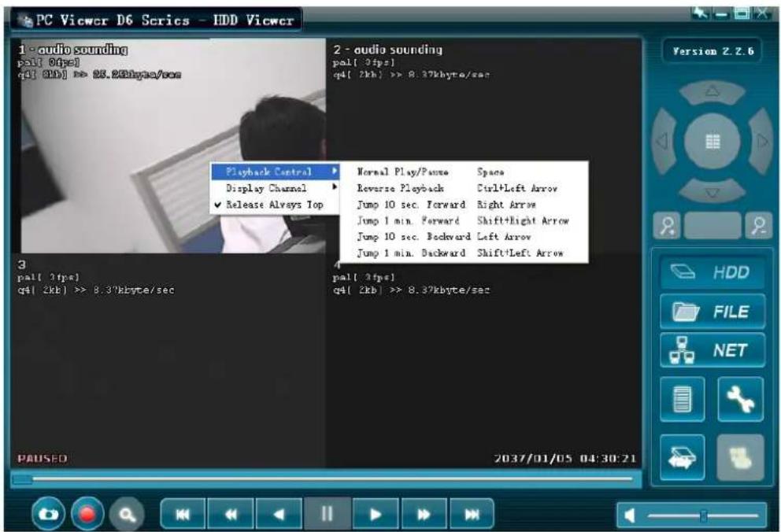Choose Jump 10 sec. Backward
This screenshot has height=532, width=781.
[x=463, y=237]
